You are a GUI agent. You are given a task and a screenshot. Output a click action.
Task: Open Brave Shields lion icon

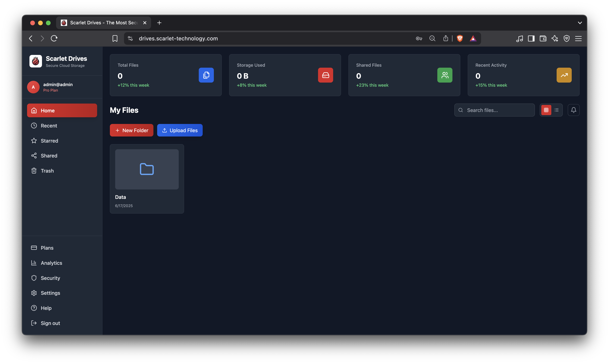[x=460, y=38]
